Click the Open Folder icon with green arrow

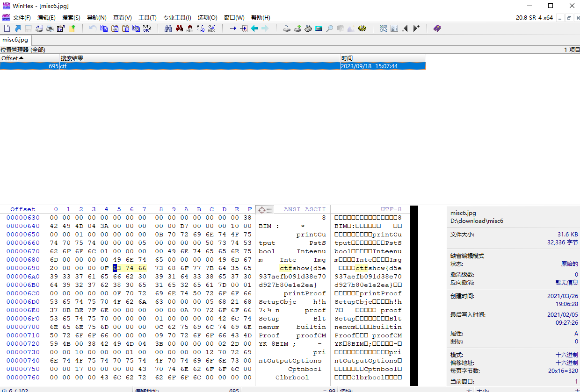(72, 29)
